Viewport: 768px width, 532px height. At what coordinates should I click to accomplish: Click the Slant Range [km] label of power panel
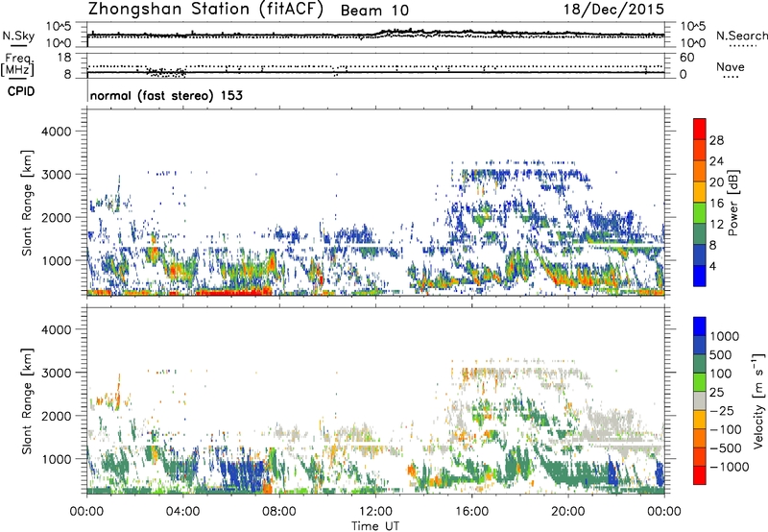click(28, 203)
